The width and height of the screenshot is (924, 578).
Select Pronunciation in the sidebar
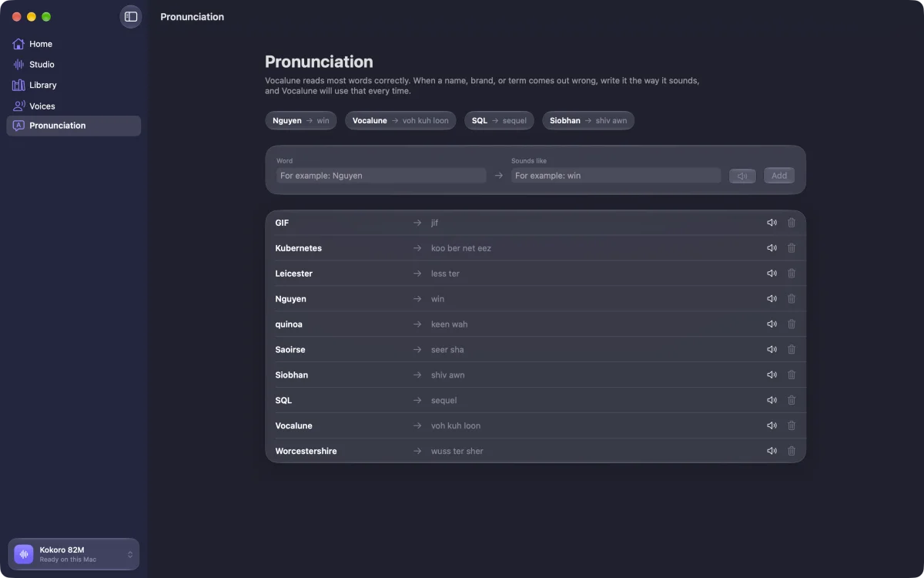pos(74,126)
